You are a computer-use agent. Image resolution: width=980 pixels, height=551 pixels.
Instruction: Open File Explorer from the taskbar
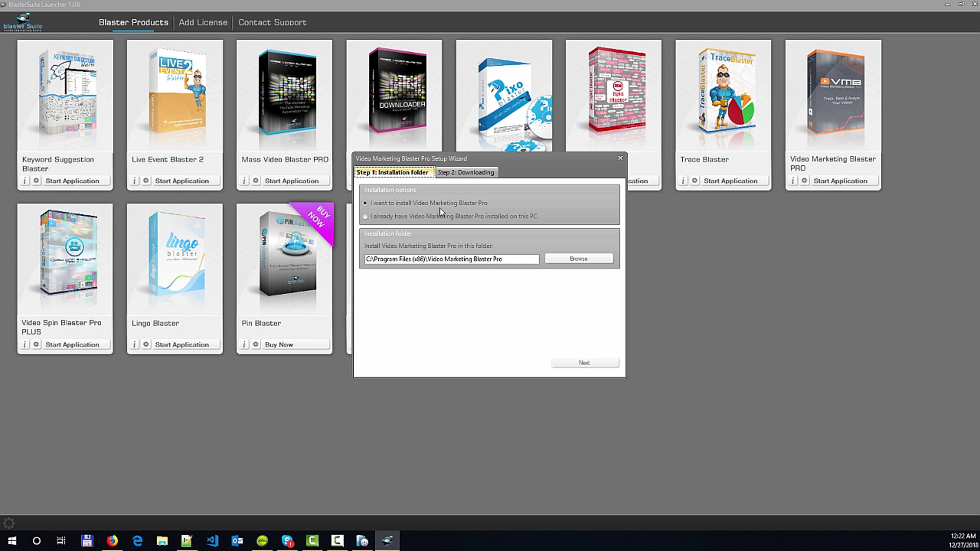(x=162, y=541)
